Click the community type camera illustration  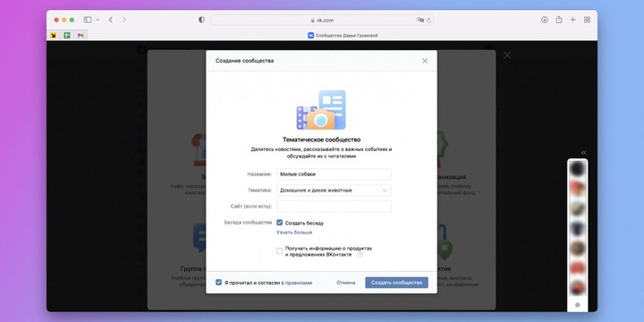[321, 110]
